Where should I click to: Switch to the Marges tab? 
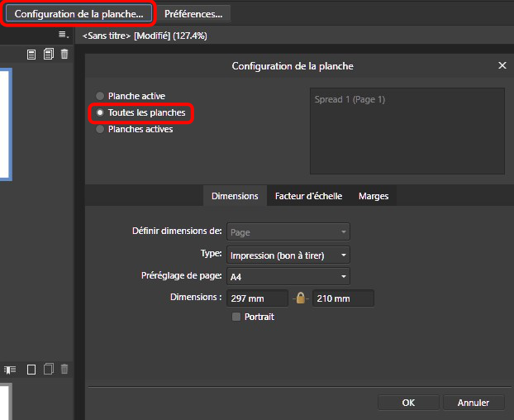[x=374, y=196]
